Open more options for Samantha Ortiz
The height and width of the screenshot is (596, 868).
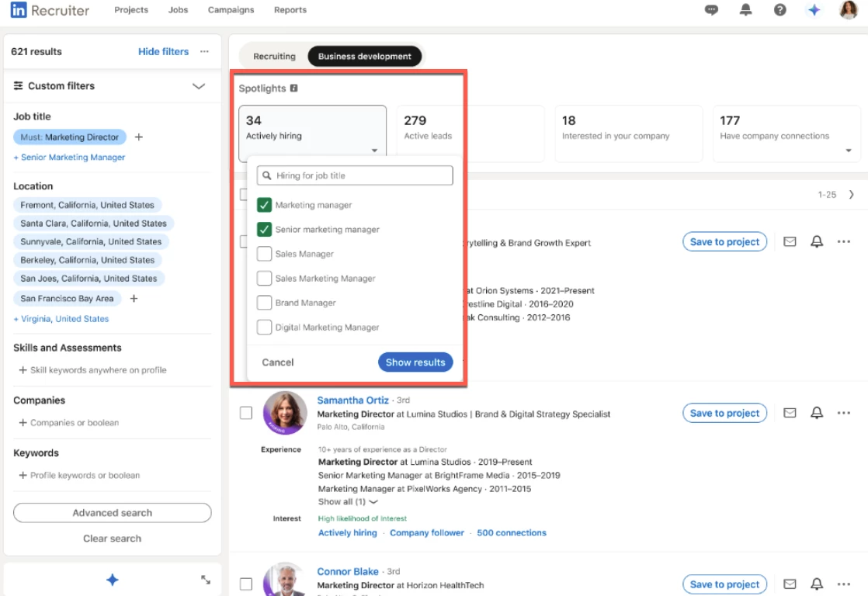(844, 413)
